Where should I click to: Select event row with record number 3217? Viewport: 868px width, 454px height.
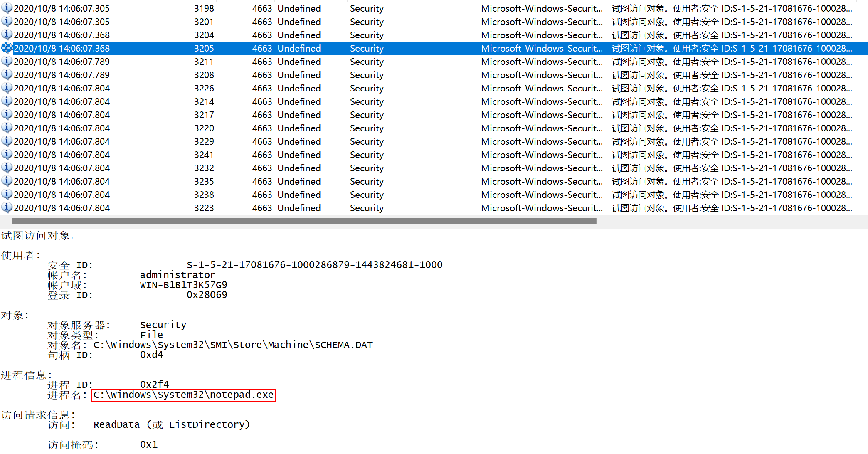pos(204,115)
